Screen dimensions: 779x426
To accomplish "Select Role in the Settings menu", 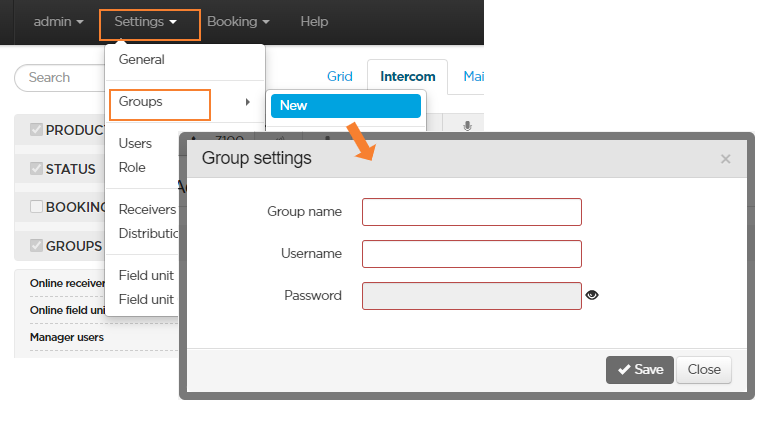I will [x=132, y=167].
